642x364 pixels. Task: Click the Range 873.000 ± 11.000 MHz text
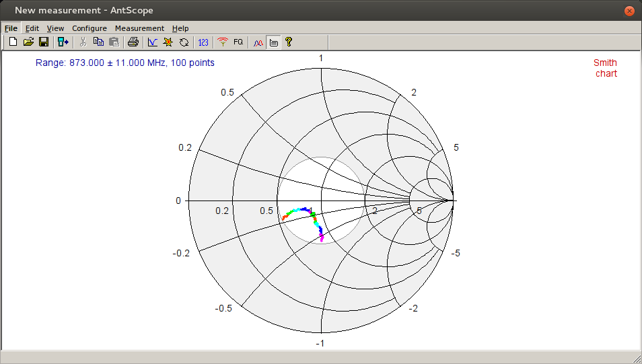125,63
